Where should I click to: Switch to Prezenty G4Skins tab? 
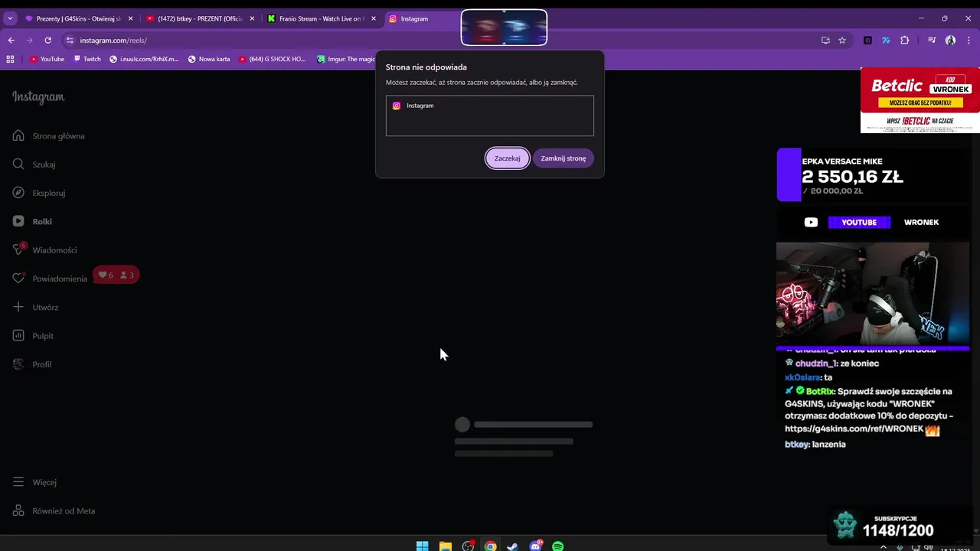tap(79, 18)
